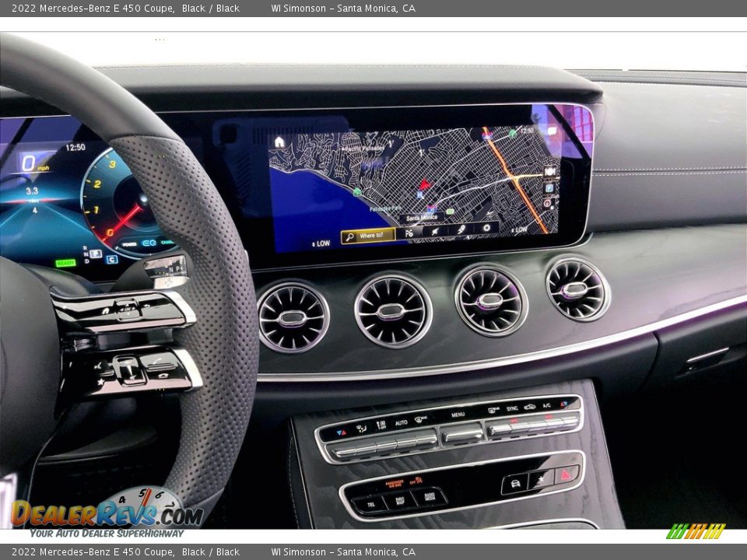Tap the traffic icon on the map's right edge

pyautogui.click(x=550, y=171)
